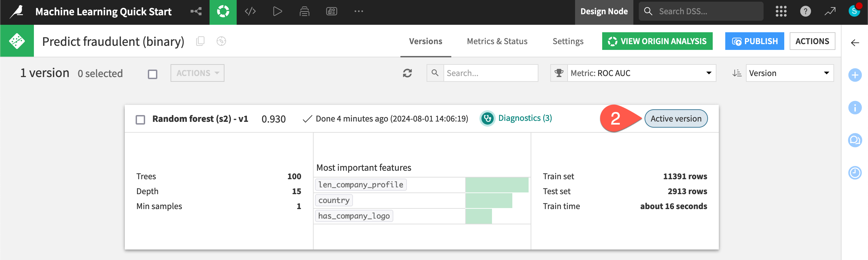
Task: Toggle the select all versions checkbox
Action: click(153, 74)
